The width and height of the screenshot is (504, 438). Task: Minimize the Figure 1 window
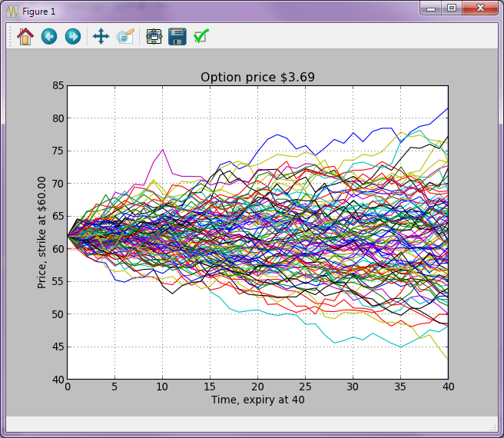point(431,8)
